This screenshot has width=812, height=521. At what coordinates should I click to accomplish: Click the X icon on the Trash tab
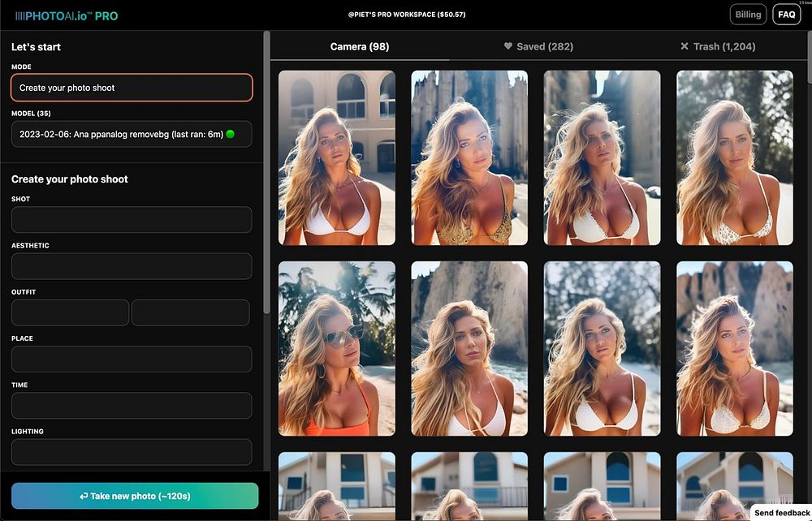click(684, 46)
